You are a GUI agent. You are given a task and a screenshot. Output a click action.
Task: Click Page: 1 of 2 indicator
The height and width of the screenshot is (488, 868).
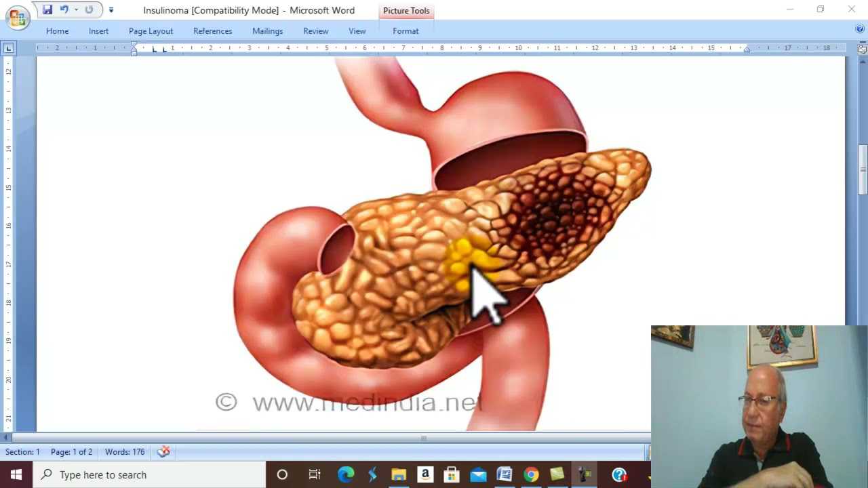coord(71,452)
